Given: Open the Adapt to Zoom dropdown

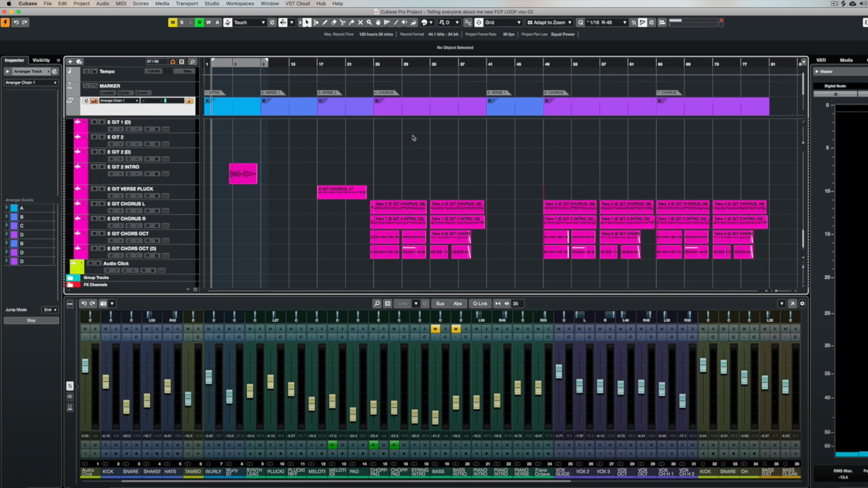Looking at the screenshot, I should coord(550,23).
